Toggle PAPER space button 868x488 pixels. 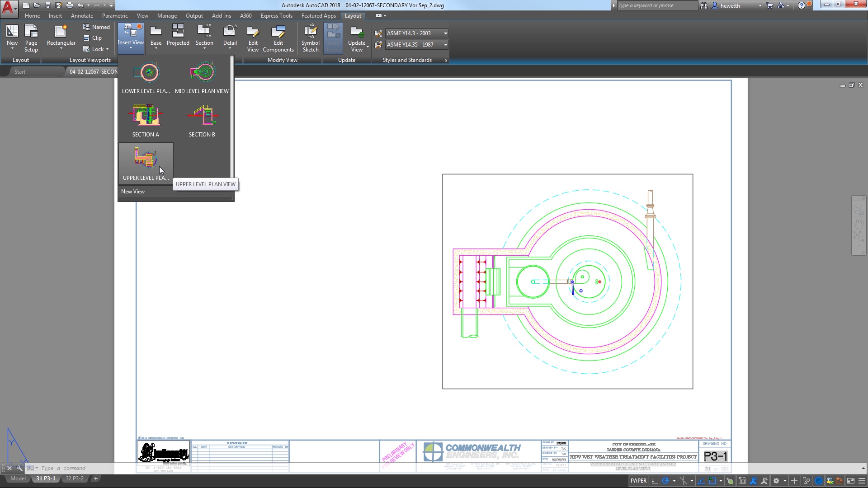[638, 481]
